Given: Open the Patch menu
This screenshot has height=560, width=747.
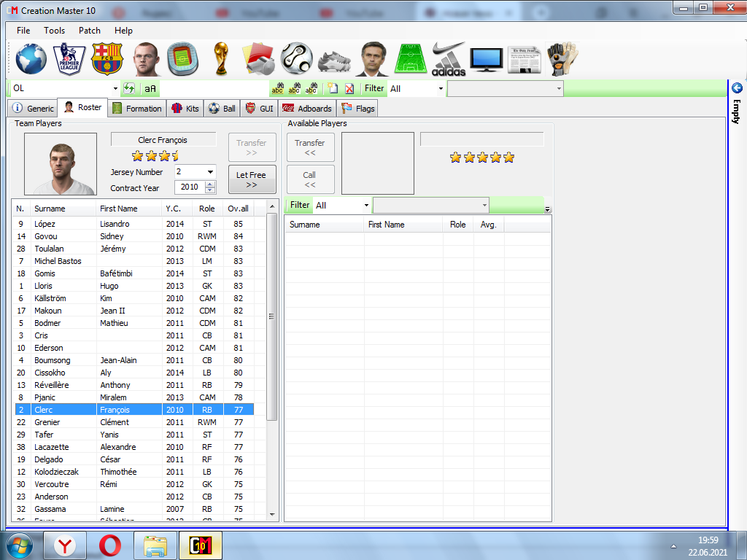Looking at the screenshot, I should click(90, 31).
